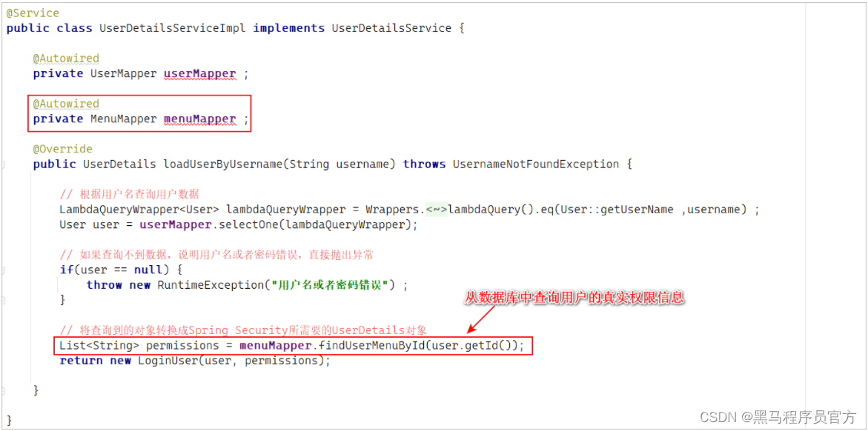Click the loadUserByUsername method name
This screenshot has height=431, width=868.
pyautogui.click(x=223, y=164)
